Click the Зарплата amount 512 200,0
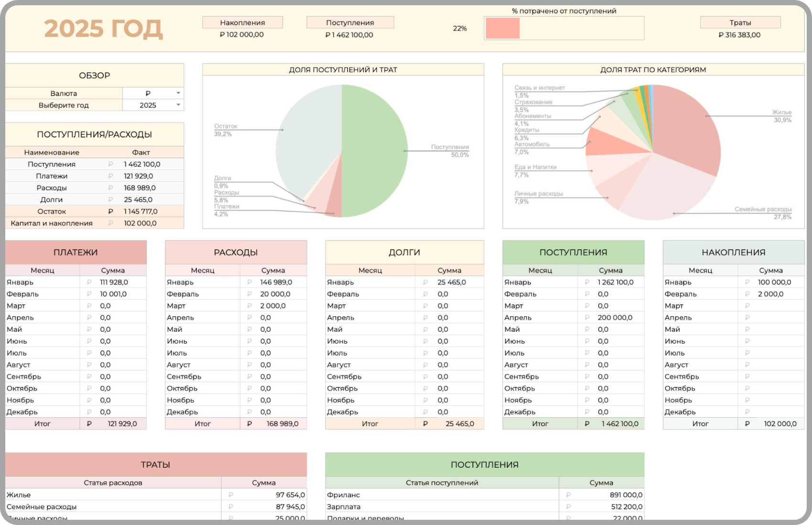Image resolution: width=812 pixels, height=525 pixels. pyautogui.click(x=627, y=507)
